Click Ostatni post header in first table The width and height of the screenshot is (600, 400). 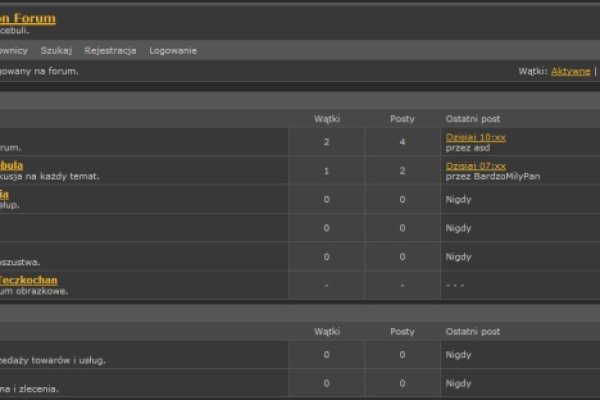(473, 119)
